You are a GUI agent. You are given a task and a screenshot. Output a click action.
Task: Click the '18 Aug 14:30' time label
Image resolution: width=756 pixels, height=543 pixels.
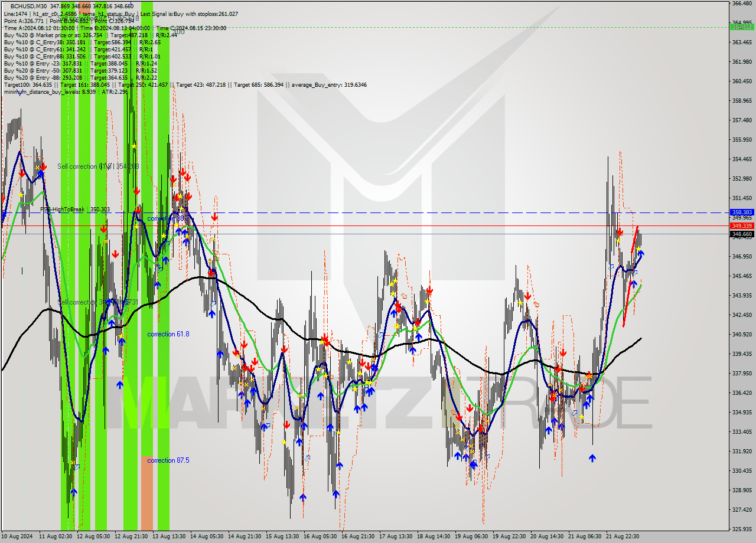[x=434, y=537]
